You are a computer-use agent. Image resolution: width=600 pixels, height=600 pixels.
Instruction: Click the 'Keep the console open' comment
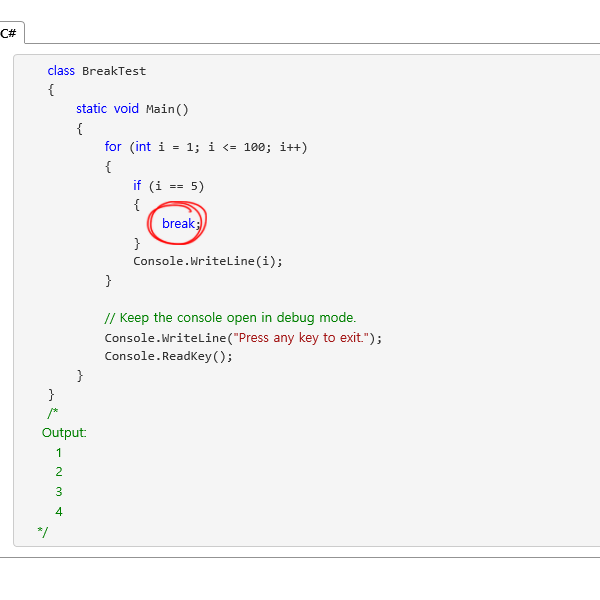click(x=230, y=318)
